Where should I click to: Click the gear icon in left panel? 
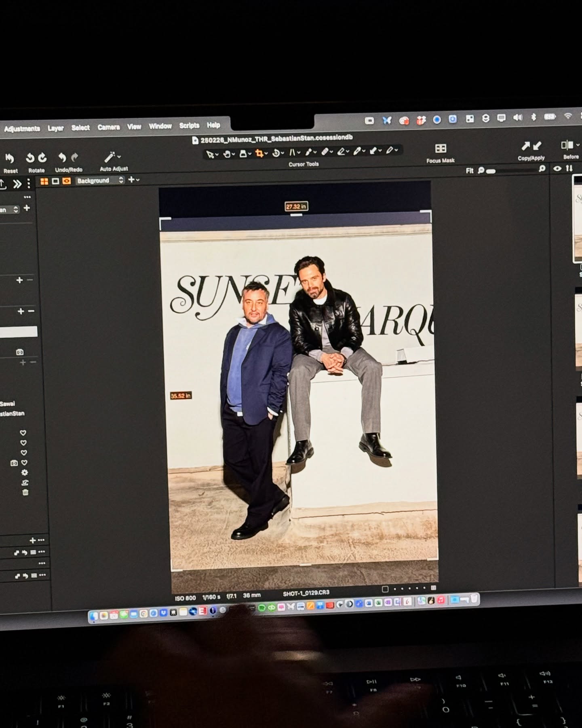pos(25,472)
